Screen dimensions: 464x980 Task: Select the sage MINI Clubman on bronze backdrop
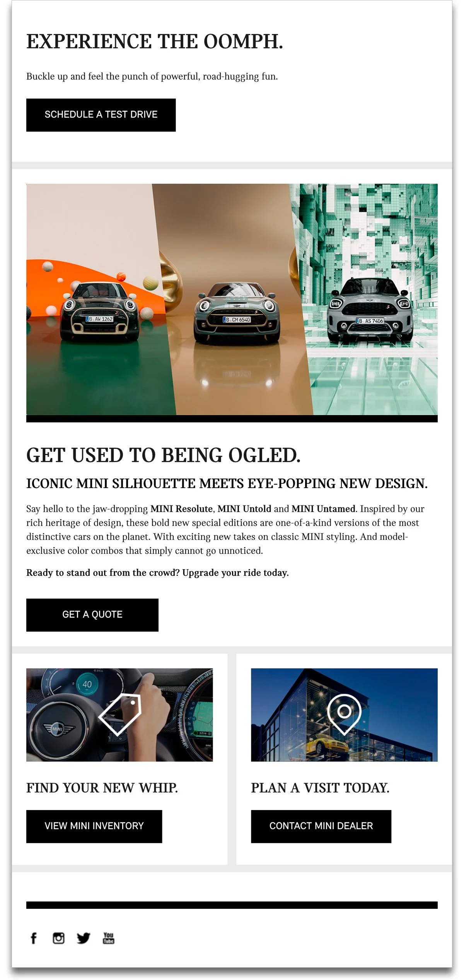237,312
